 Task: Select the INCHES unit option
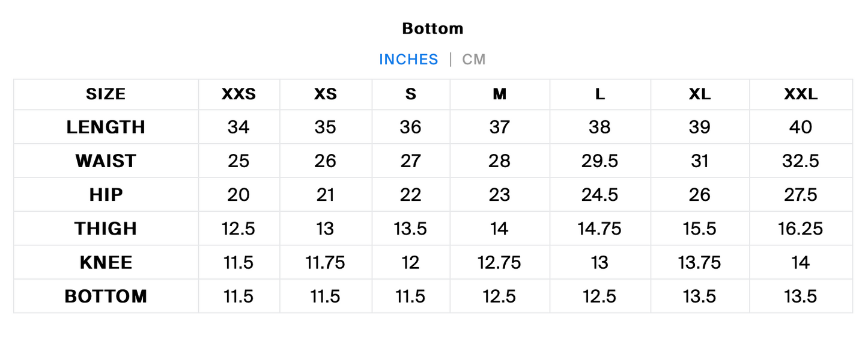(408, 60)
